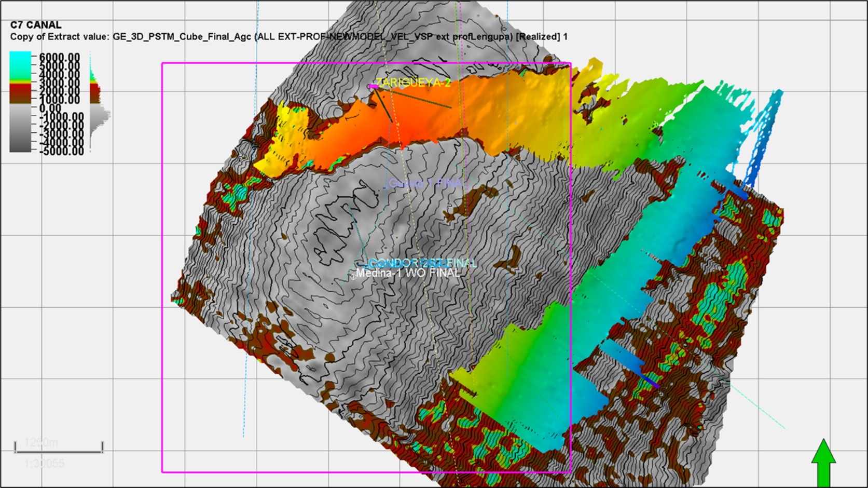
Task: Click the 1250m scale bar
Action: (59, 448)
